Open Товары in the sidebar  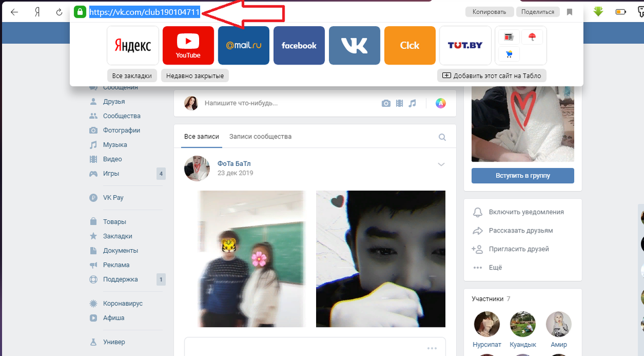pos(115,222)
